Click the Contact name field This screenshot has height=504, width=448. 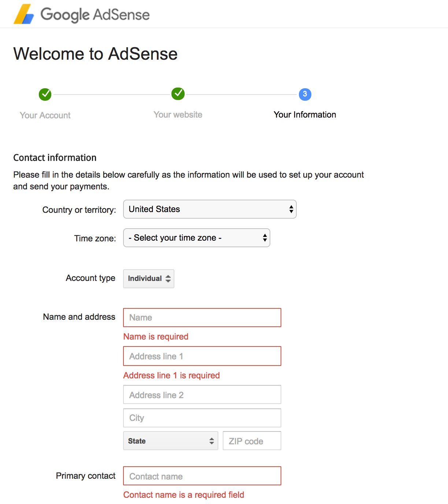202,476
